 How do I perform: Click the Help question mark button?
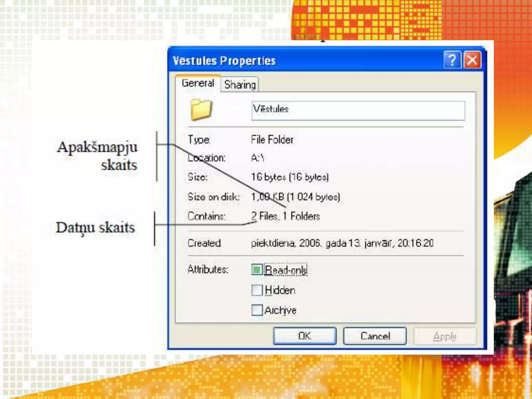[452, 60]
